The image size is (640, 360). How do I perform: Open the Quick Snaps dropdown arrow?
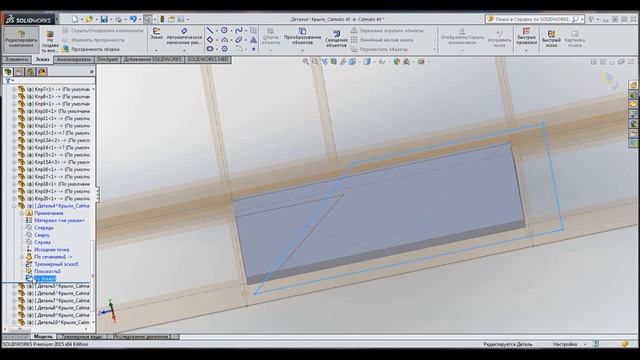pos(526,51)
